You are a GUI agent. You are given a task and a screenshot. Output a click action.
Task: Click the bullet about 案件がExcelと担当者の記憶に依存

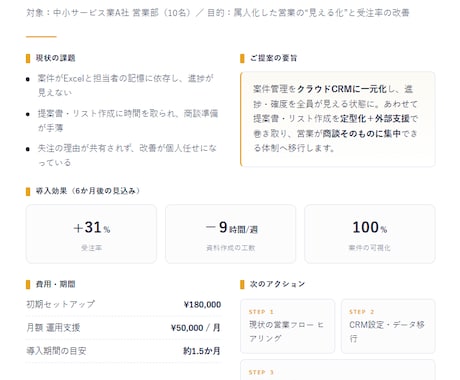pyautogui.click(x=125, y=85)
